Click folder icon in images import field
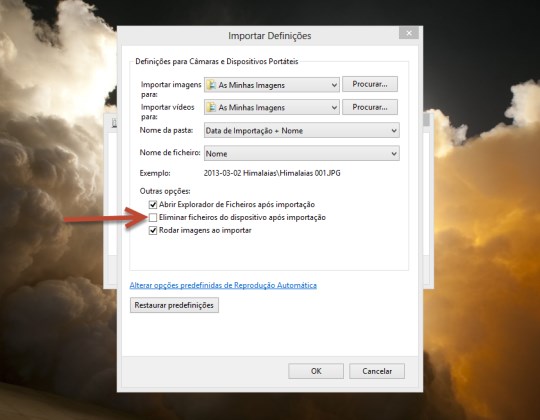Image resolution: width=540 pixels, height=420 pixels. point(211,85)
